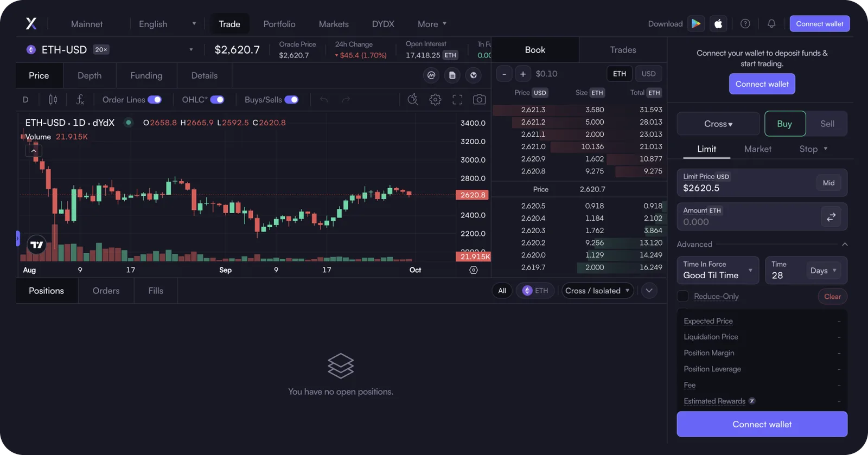This screenshot has width=868, height=455.
Task: Set limit price to Mid
Action: click(828, 183)
